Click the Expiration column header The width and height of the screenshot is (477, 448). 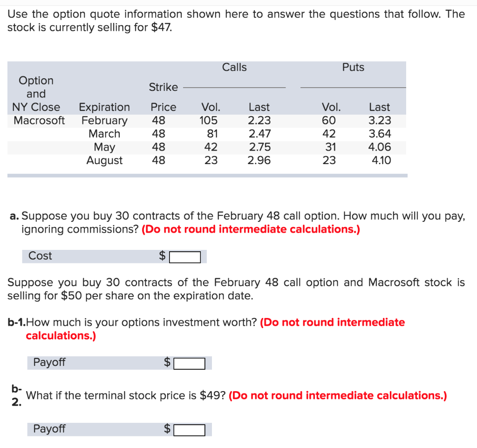pyautogui.click(x=104, y=107)
